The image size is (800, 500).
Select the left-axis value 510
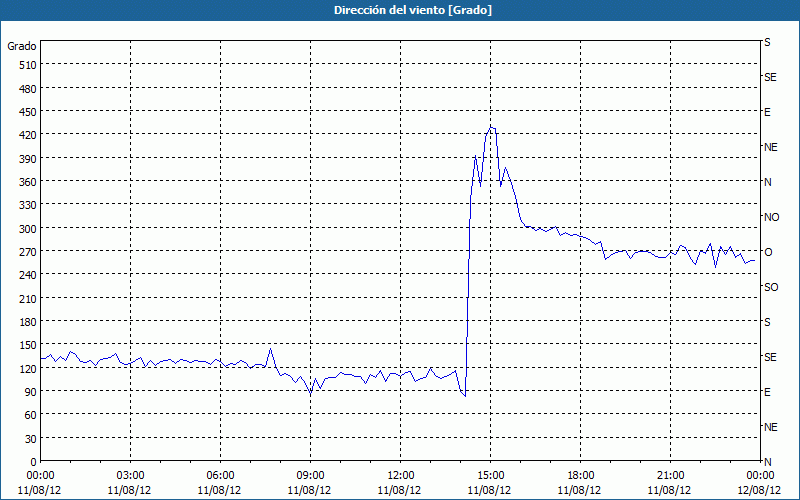coord(28,65)
